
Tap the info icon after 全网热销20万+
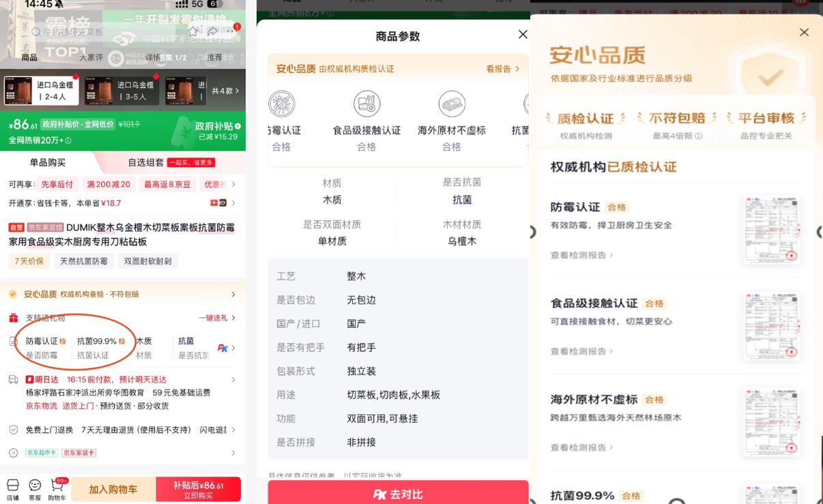68,140
